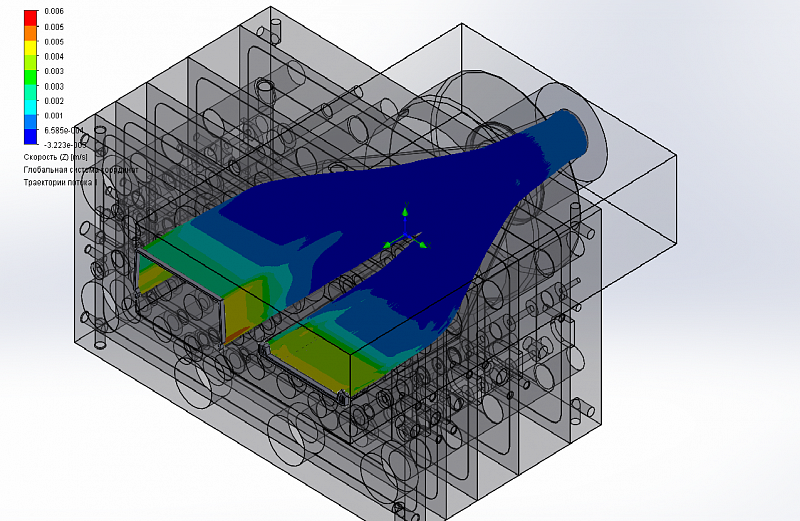Select the dark blue bottom legend band

point(30,135)
